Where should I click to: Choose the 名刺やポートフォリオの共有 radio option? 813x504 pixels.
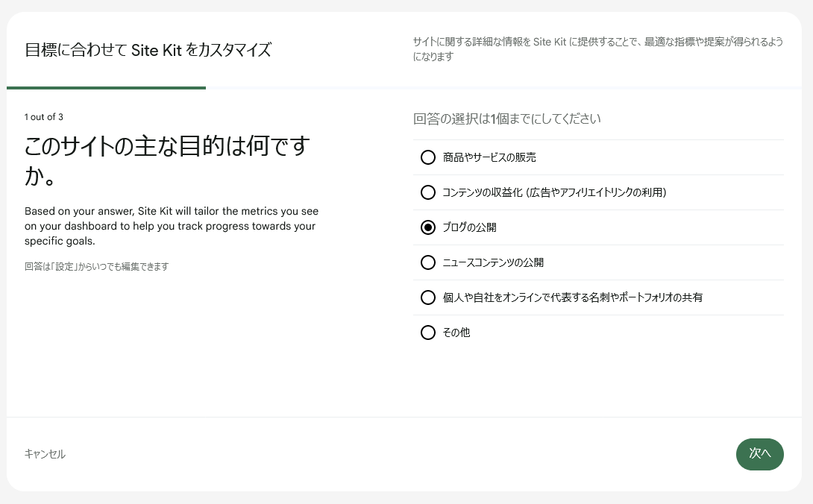(428, 297)
